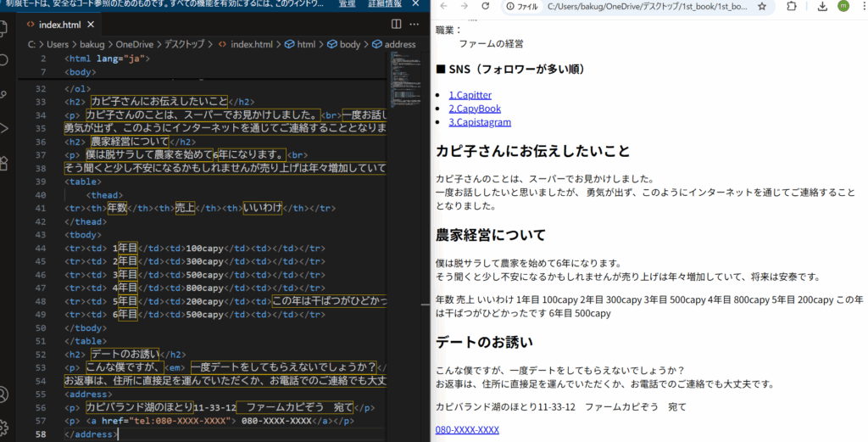Click the body breadcrumb segment

349,43
